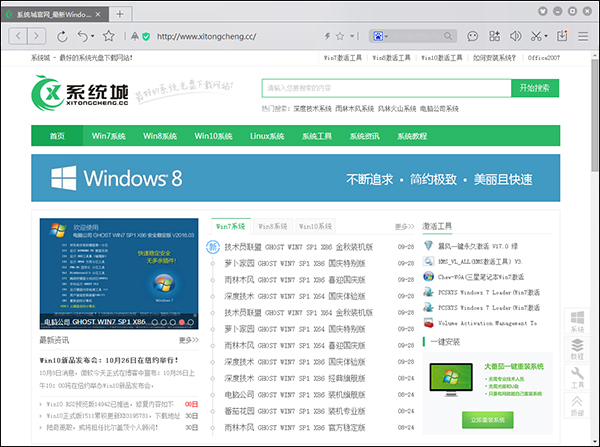Click the green 开始搜索 button
The width and height of the screenshot is (600, 447).
click(x=535, y=88)
